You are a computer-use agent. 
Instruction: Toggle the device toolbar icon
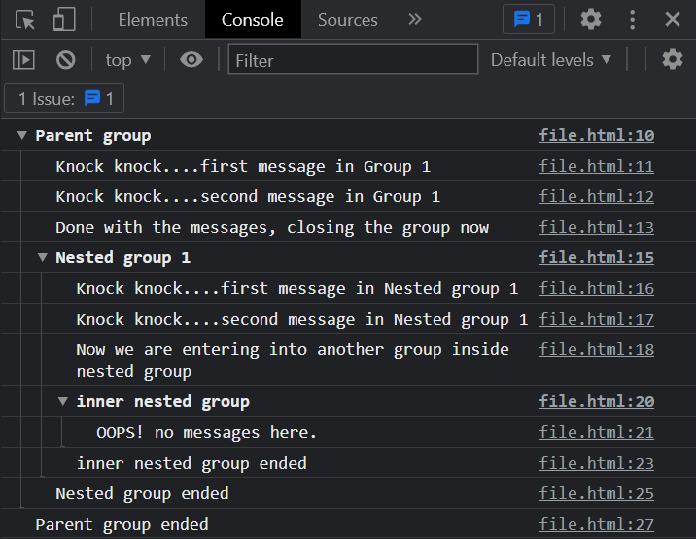[64, 19]
